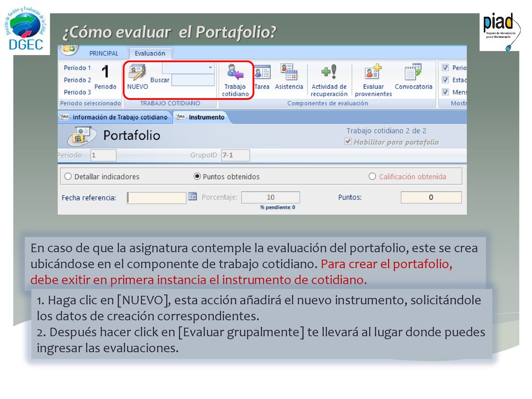Open the Convocatoria component

click(x=413, y=77)
